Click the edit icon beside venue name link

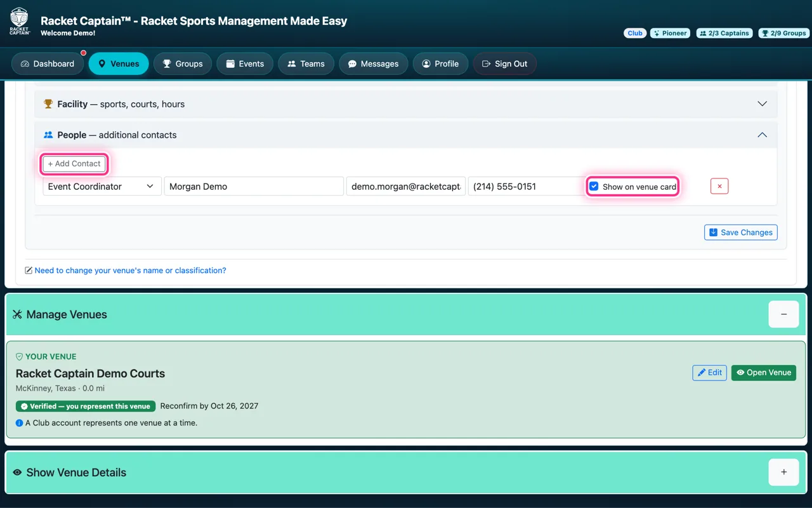pyautogui.click(x=29, y=271)
